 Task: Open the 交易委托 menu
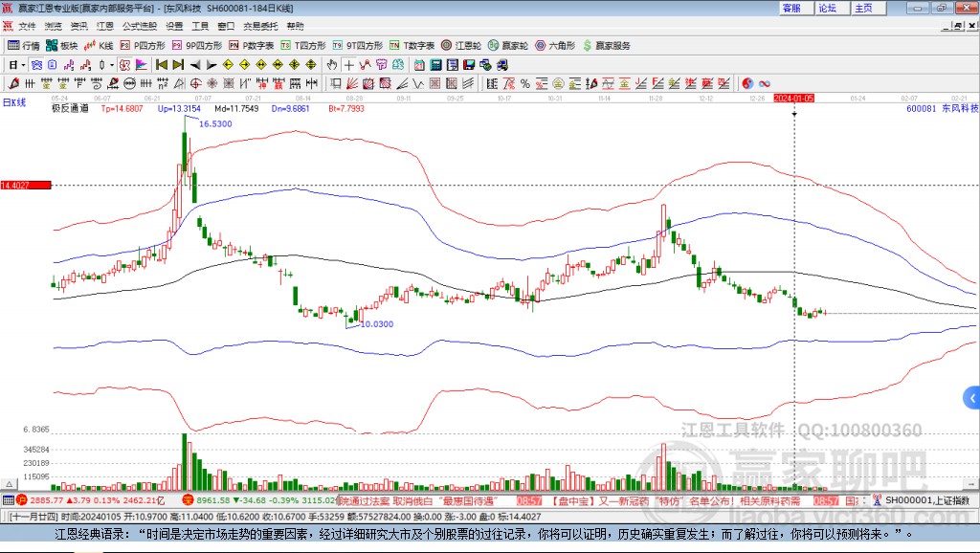tap(260, 26)
